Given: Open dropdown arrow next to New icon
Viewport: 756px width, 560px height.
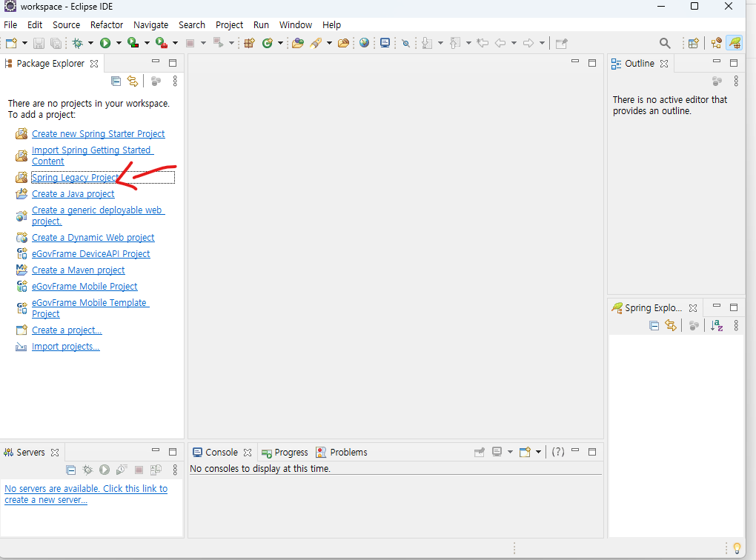Looking at the screenshot, I should pos(24,44).
